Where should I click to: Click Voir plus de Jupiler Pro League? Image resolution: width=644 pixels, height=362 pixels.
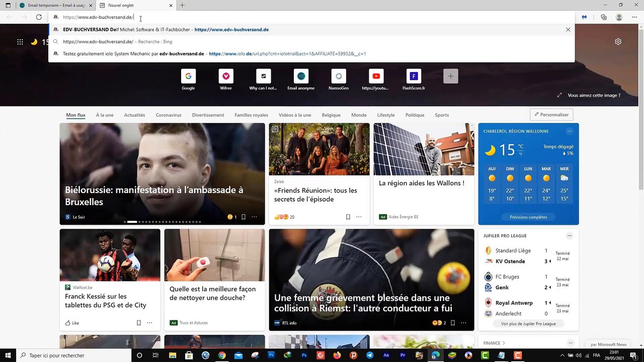tap(528, 324)
